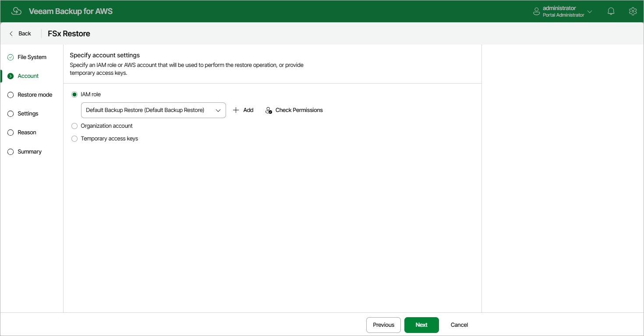Image resolution: width=644 pixels, height=336 pixels.
Task: Click the Previous button
Action: [383, 325]
